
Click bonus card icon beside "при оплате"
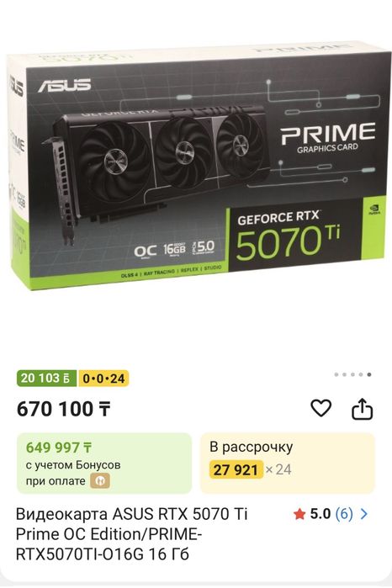pyautogui.click(x=99, y=481)
